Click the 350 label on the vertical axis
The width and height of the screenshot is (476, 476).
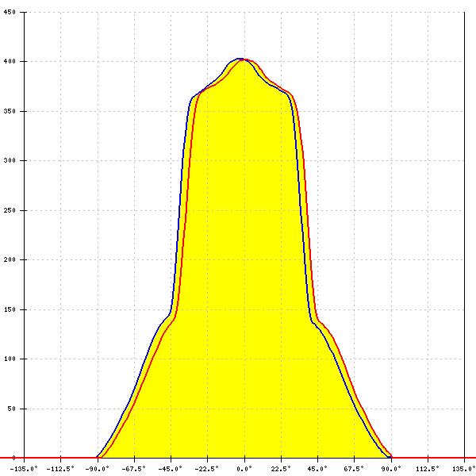point(10,111)
